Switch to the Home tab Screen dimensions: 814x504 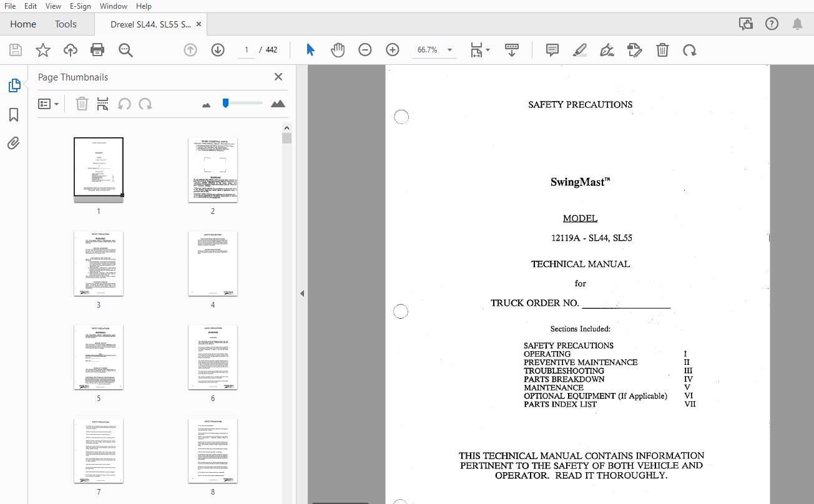click(23, 24)
